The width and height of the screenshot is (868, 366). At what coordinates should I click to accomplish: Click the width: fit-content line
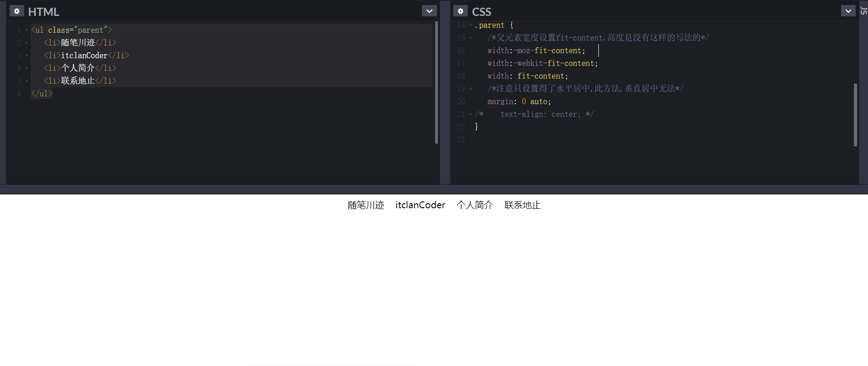coord(528,76)
